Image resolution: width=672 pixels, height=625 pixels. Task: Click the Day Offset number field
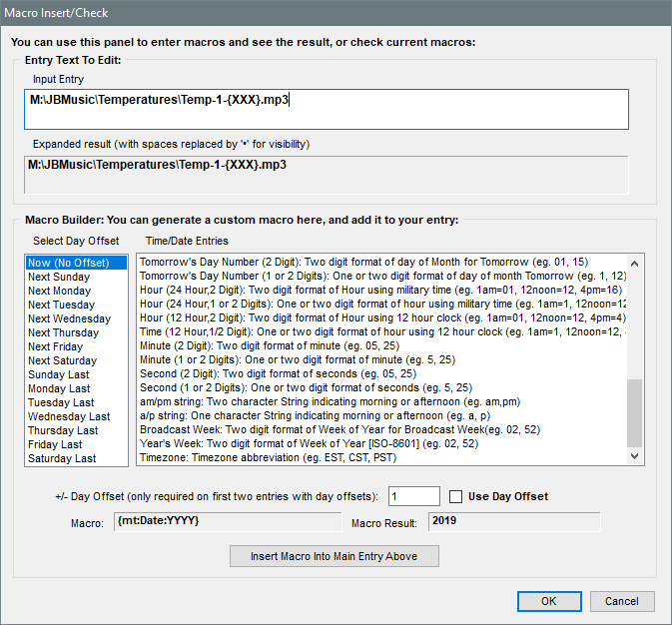click(413, 496)
